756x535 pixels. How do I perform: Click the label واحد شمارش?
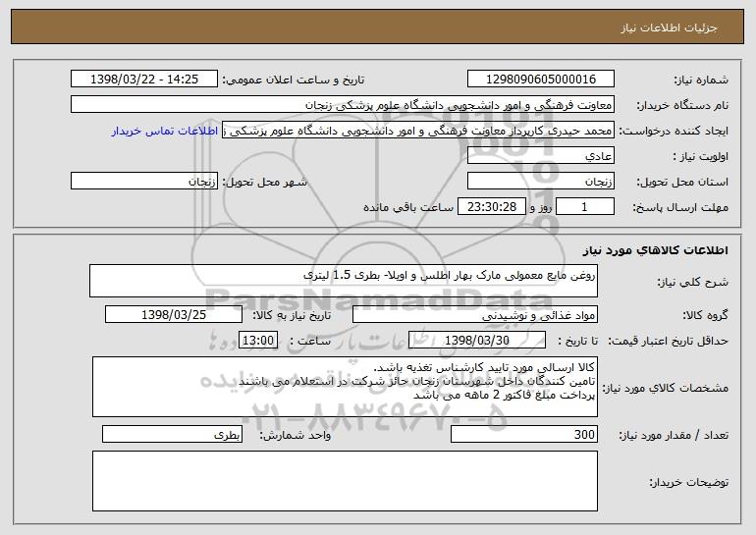[x=296, y=435]
